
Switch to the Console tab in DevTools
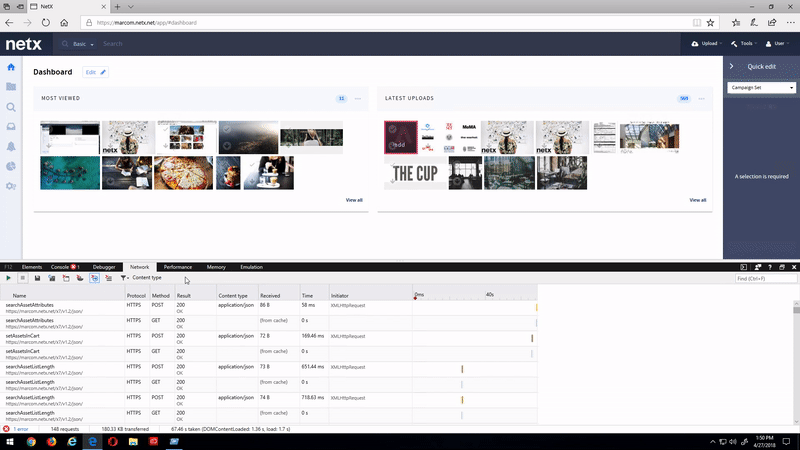click(64, 267)
